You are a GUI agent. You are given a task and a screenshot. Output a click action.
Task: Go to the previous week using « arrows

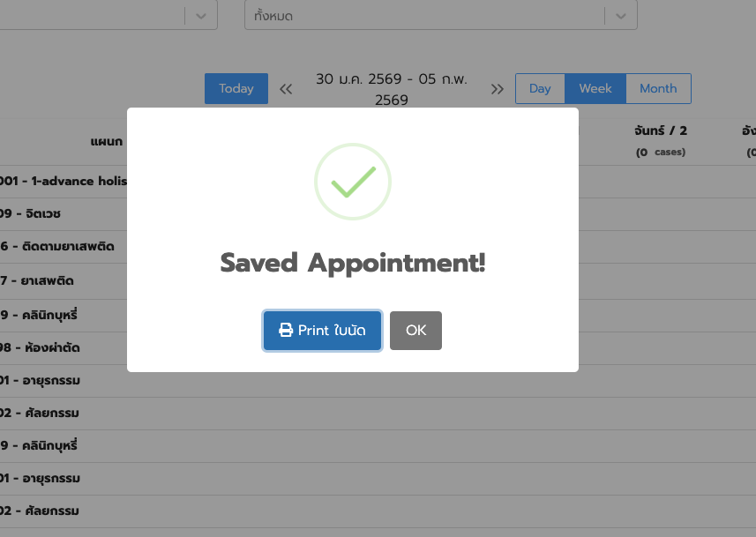pos(286,89)
